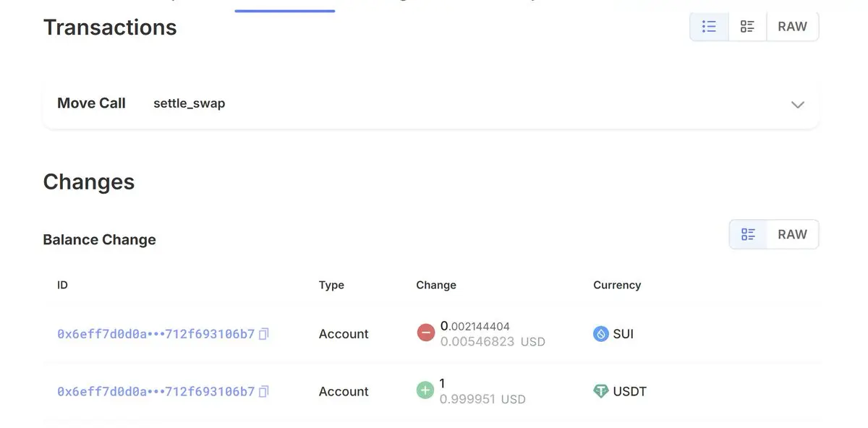Select Balance Change detailed view icon
Image resolution: width=868 pixels, height=428 pixels.
click(x=748, y=234)
